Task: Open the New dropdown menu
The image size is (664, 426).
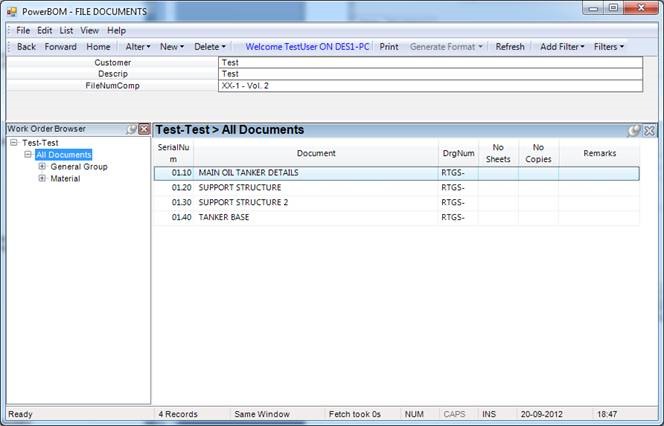Action: click(171, 46)
